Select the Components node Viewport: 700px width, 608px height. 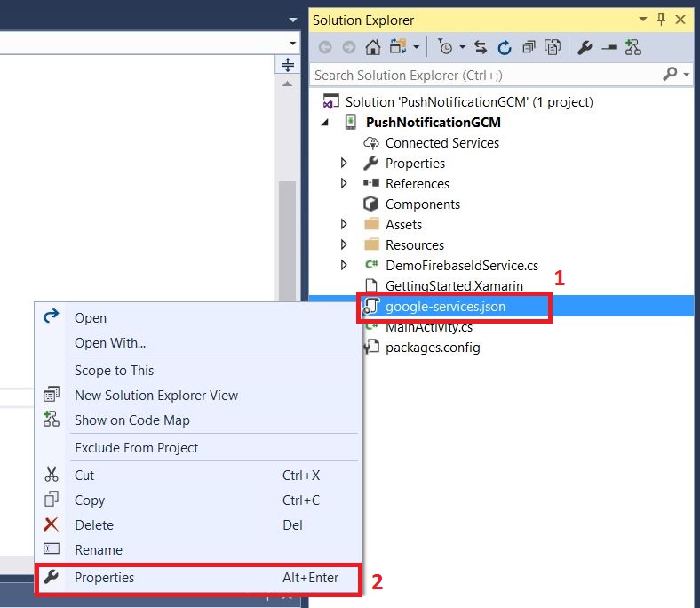[x=422, y=204]
